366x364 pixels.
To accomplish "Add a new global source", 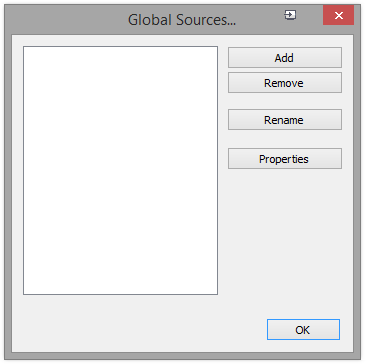I will pos(285,58).
